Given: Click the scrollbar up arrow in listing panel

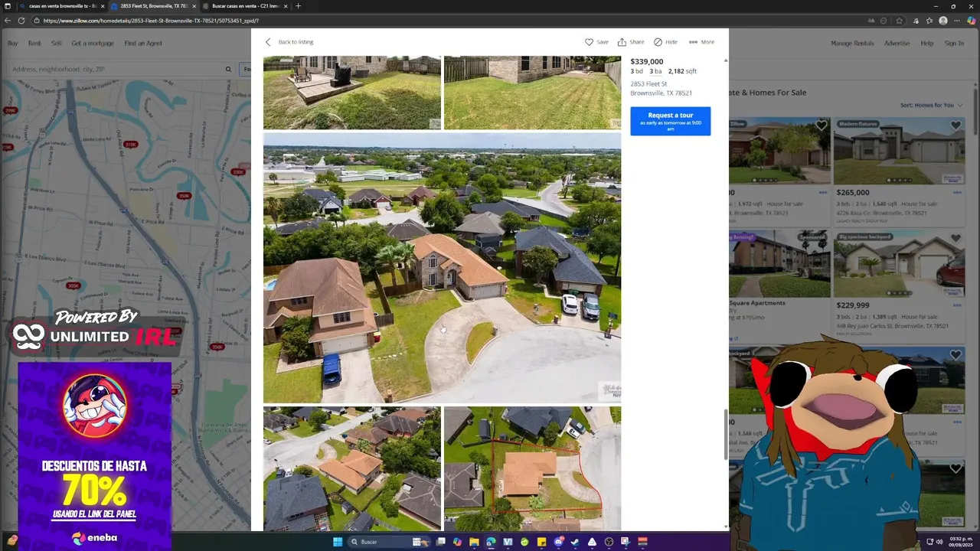Looking at the screenshot, I should click(x=726, y=60).
